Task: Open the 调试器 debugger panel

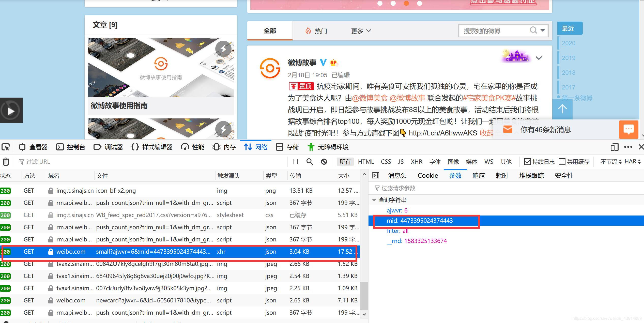Action: (108, 147)
